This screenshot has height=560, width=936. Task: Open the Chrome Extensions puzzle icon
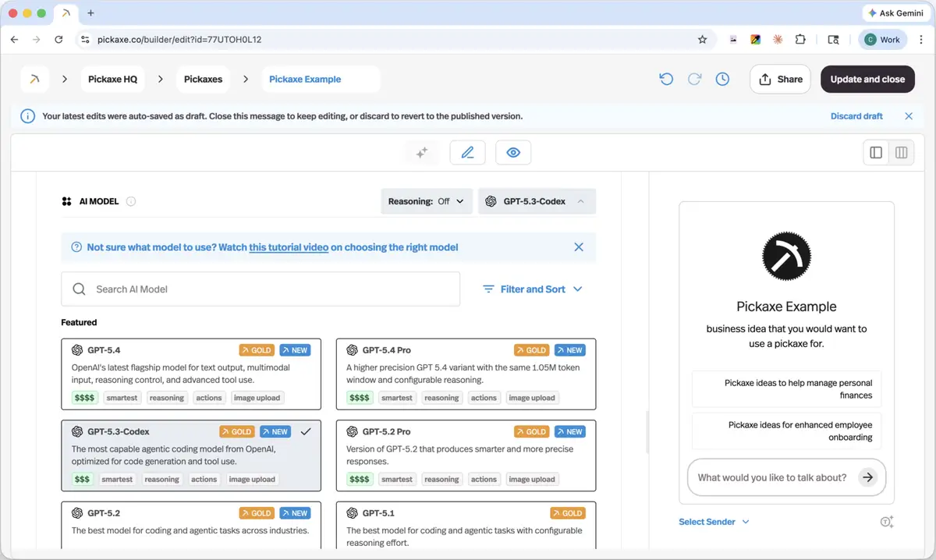[x=800, y=40]
